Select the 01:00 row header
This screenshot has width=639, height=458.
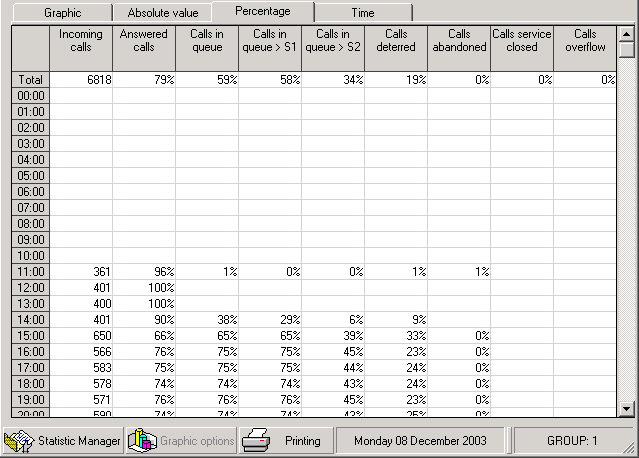click(31, 112)
